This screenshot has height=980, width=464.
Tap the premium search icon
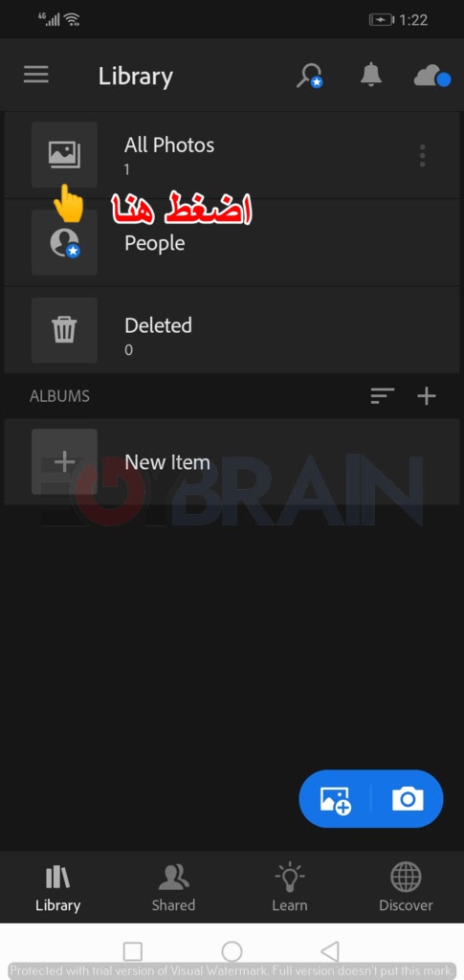(x=309, y=76)
